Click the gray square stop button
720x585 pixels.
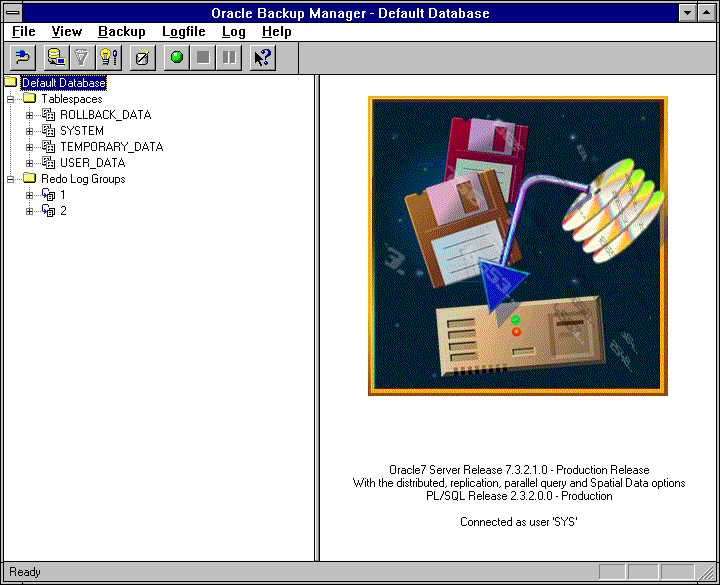click(x=203, y=58)
